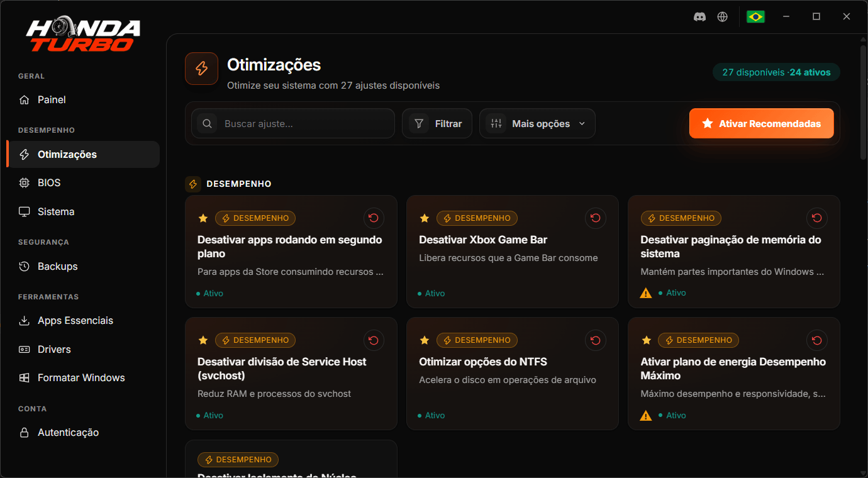Click the Honda Turbo logo

[x=83, y=35]
